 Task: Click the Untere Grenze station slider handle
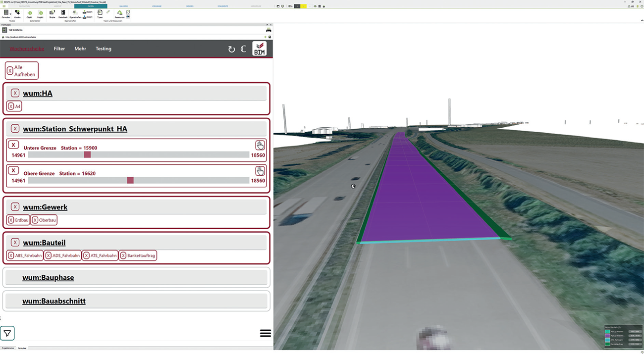(x=87, y=155)
